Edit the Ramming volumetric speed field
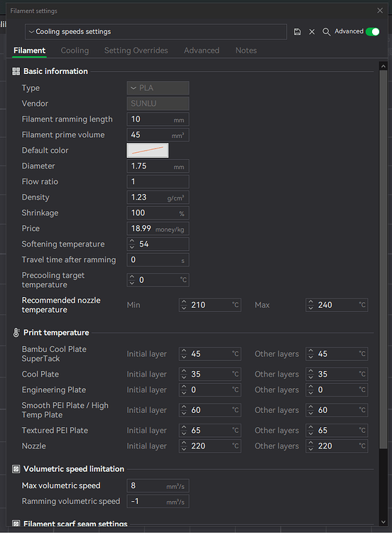The height and width of the screenshot is (533, 392). [x=158, y=502]
